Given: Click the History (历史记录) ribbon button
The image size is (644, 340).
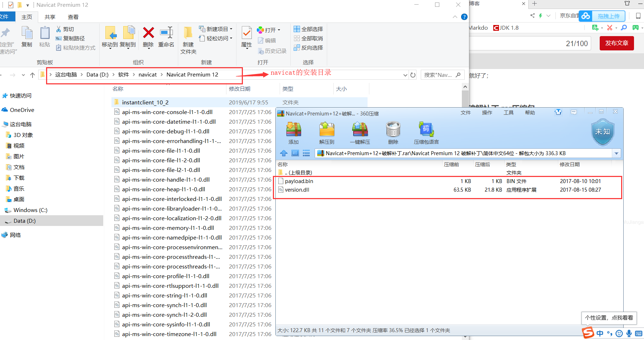Looking at the screenshot, I should (272, 51).
